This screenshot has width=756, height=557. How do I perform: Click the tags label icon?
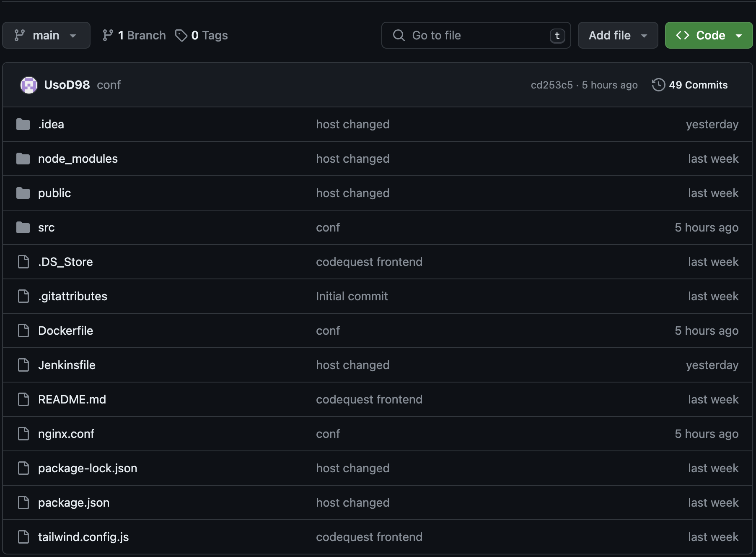click(x=181, y=36)
